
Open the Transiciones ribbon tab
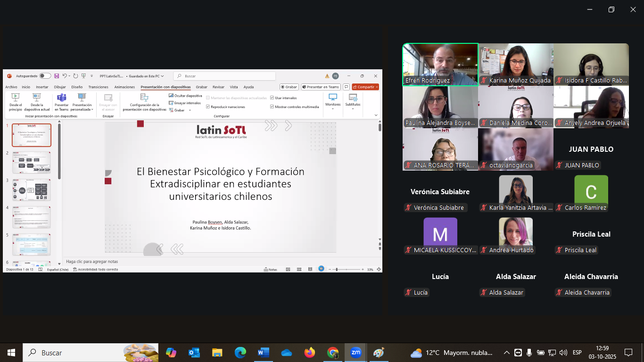[98, 87]
